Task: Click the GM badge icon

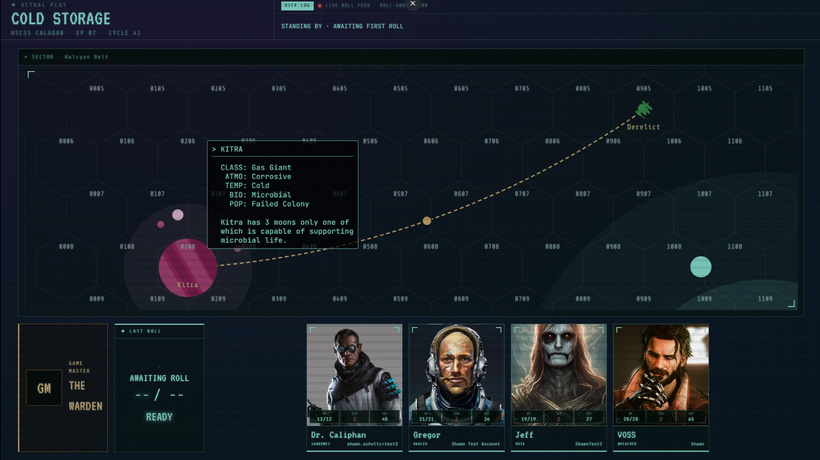Action: [44, 388]
